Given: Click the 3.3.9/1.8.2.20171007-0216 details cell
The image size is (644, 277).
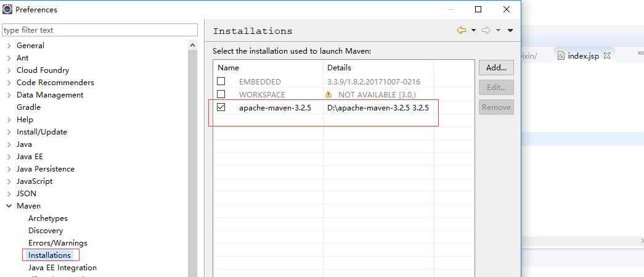Looking at the screenshot, I should pyautogui.click(x=373, y=82).
